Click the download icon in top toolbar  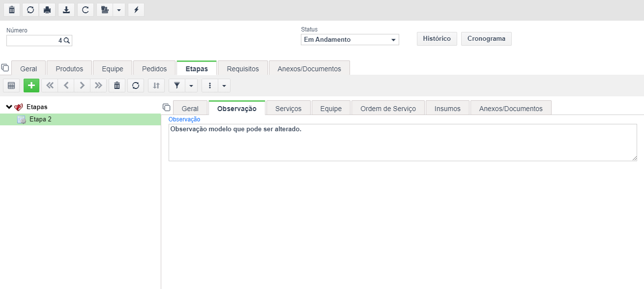click(66, 10)
